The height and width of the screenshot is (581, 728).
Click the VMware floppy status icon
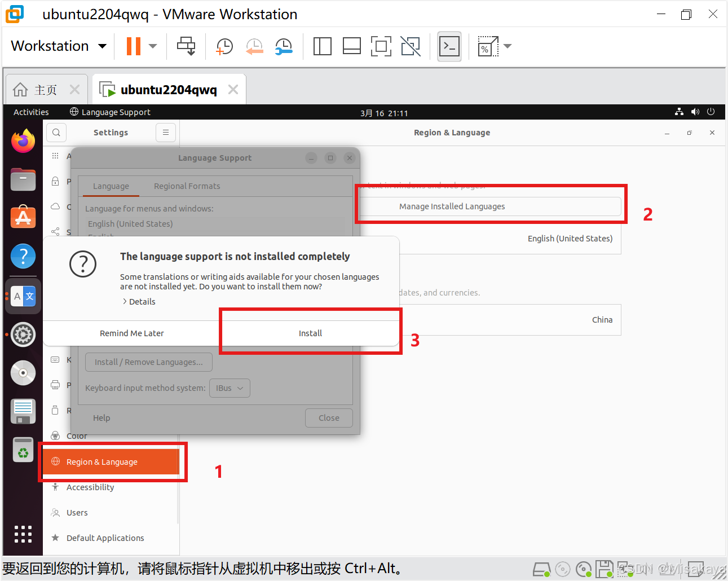[x=605, y=569]
